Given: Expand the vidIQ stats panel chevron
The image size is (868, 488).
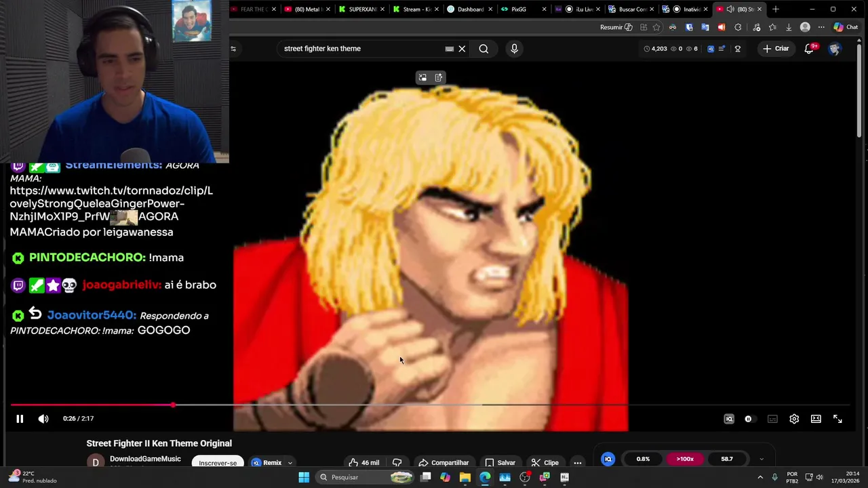Looking at the screenshot, I should (x=762, y=460).
